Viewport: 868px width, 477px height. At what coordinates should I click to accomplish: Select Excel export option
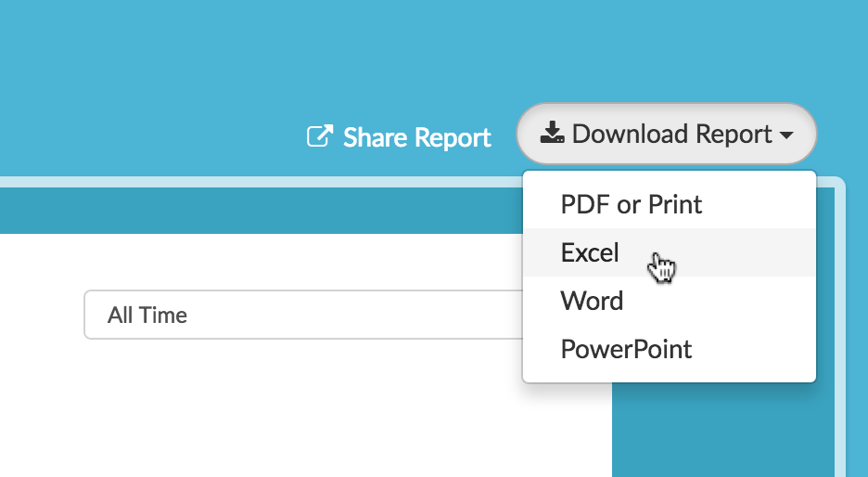(590, 252)
